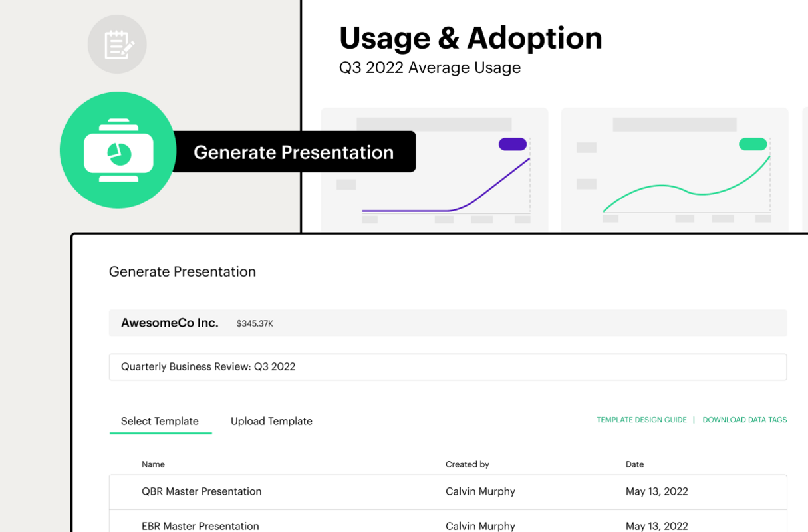
Task: Select the QBR Master Presentation template
Action: [x=202, y=491]
